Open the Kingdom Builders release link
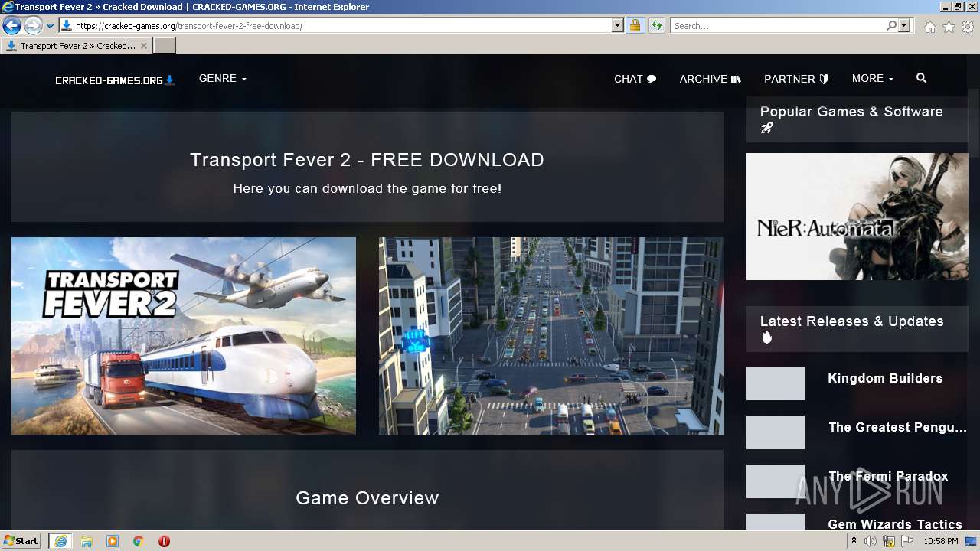This screenshot has width=980, height=551. (885, 379)
